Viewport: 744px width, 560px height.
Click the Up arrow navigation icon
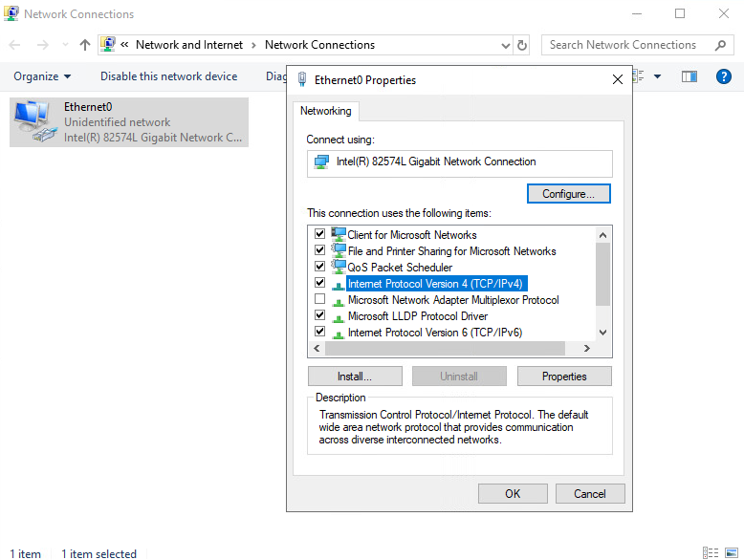(85, 45)
